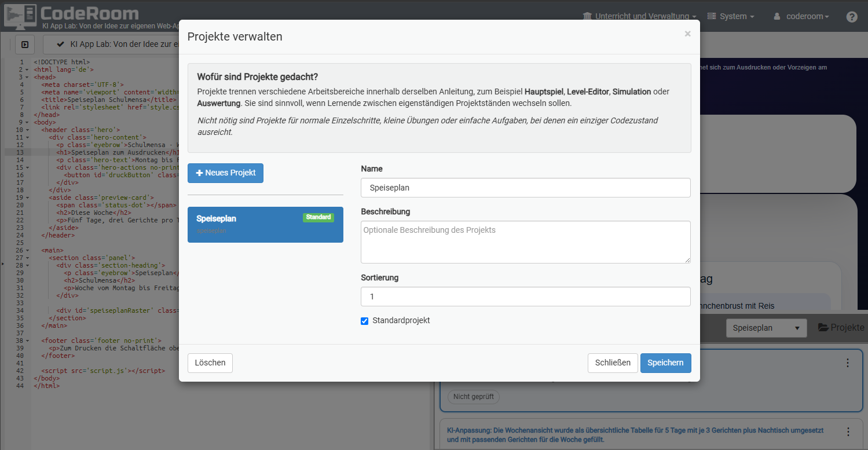The image size is (868, 450).
Task: Collapse the head fold on line 3
Action: [x=27, y=77]
